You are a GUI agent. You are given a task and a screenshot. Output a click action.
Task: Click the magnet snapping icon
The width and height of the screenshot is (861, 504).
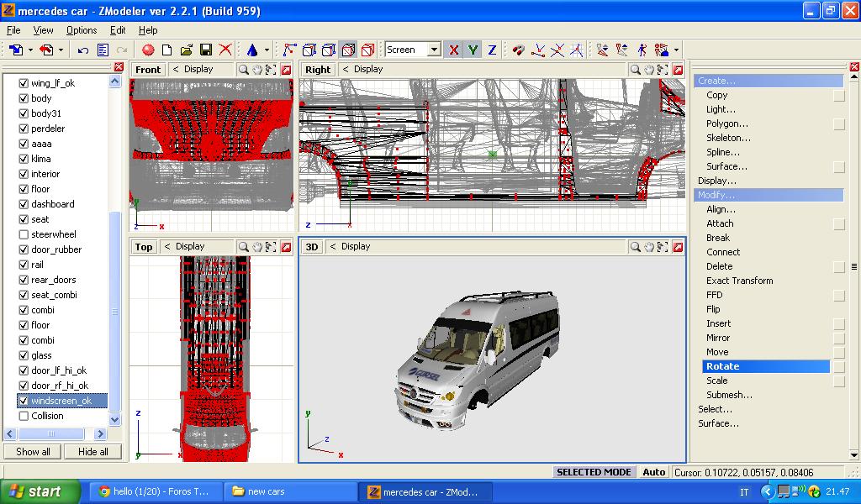click(518, 50)
